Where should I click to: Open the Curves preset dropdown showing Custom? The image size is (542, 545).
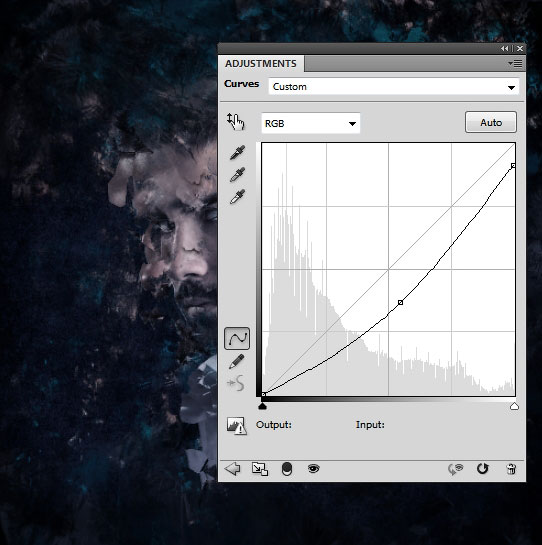[x=394, y=87]
